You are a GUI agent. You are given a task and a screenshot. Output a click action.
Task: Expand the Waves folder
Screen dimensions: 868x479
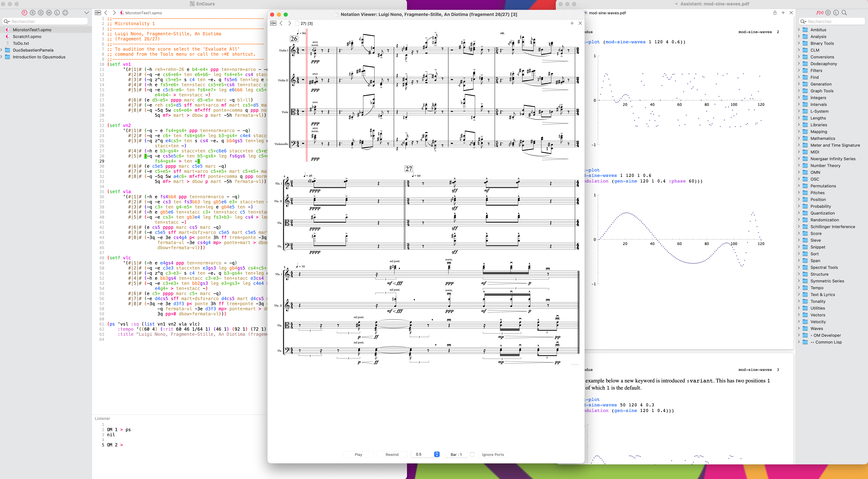pyautogui.click(x=799, y=328)
